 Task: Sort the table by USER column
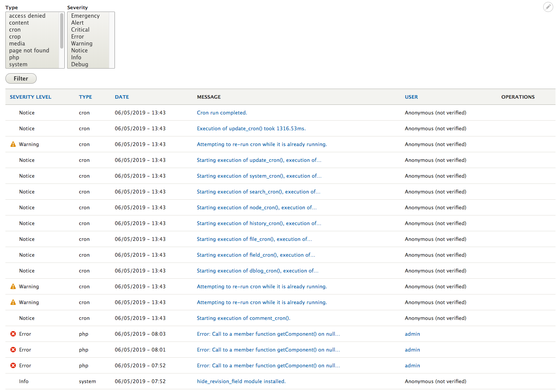(411, 97)
